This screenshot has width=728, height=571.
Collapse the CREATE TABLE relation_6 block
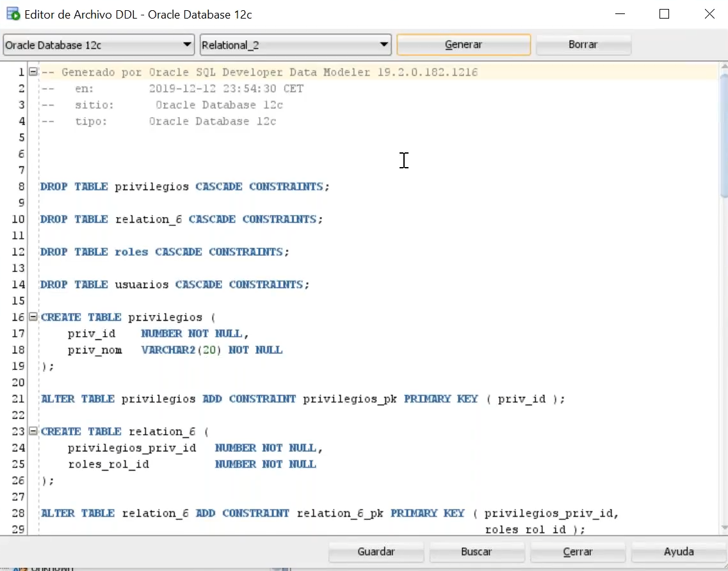pos(33,431)
